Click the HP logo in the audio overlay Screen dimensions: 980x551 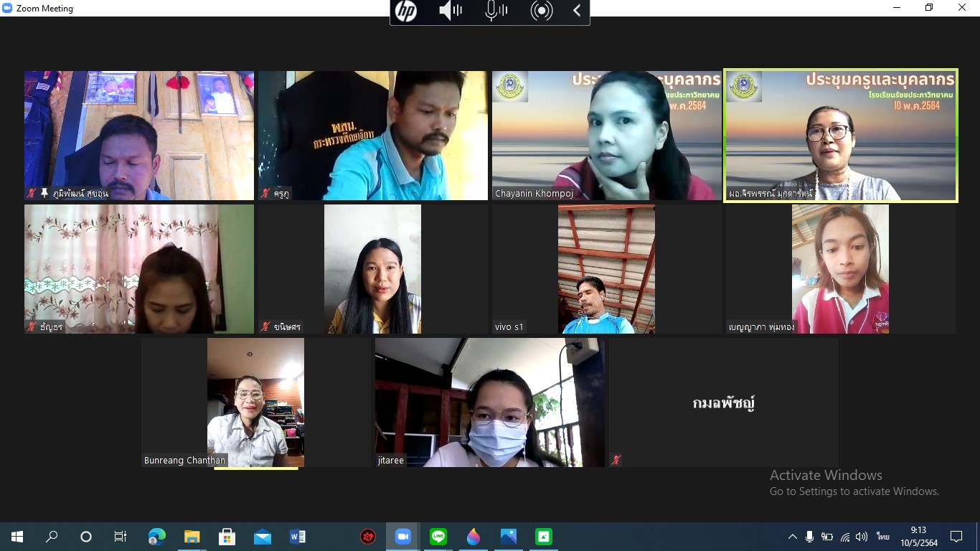point(406,11)
